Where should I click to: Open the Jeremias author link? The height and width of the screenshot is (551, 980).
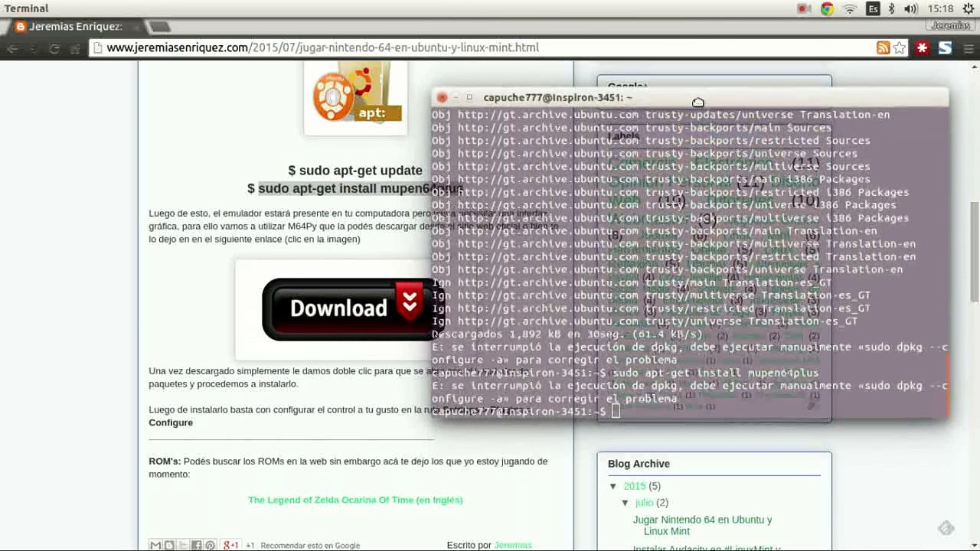(x=513, y=546)
